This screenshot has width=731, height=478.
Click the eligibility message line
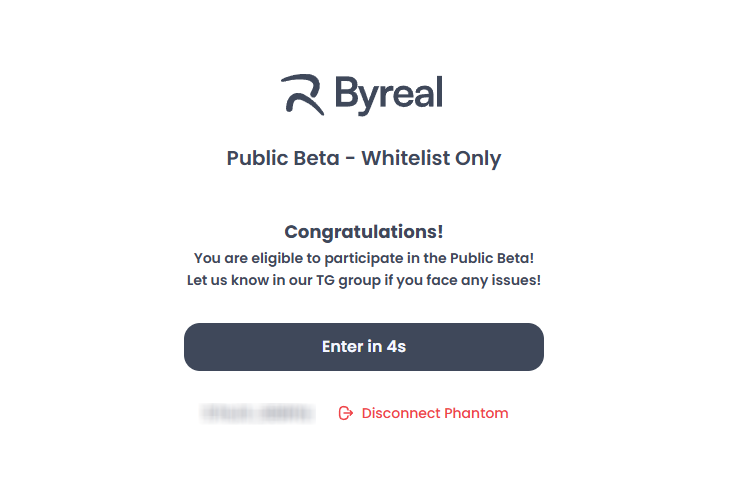(364, 258)
